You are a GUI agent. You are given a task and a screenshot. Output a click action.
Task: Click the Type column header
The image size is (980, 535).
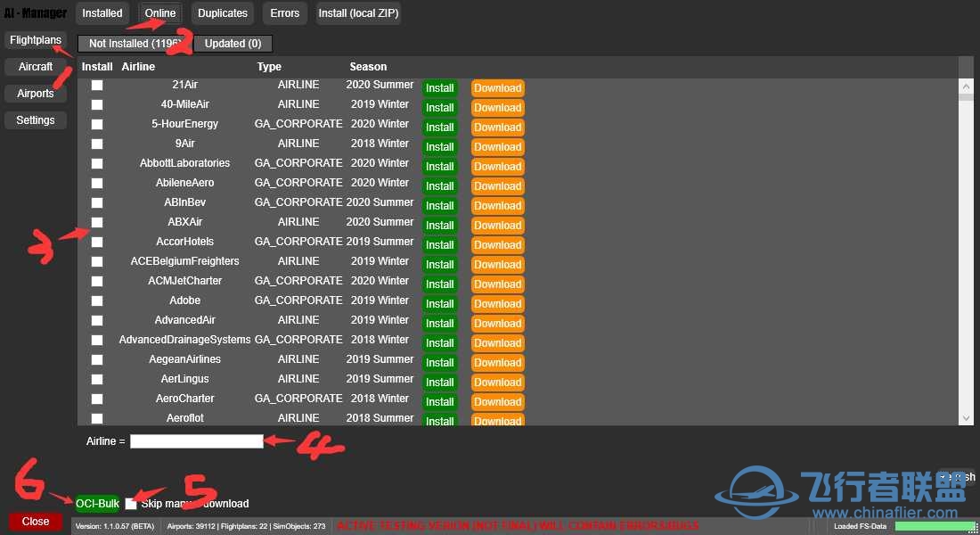pos(269,66)
